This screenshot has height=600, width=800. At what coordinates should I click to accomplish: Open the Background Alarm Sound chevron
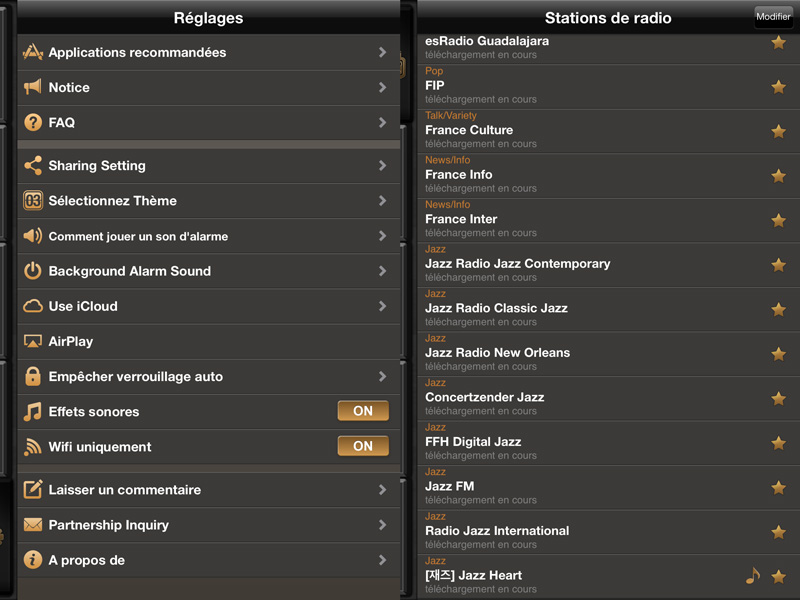[382, 271]
